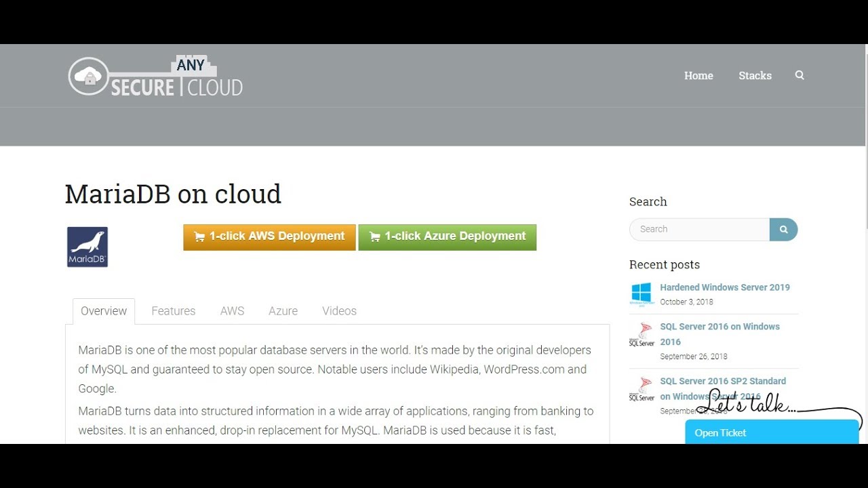Open the header search magnifier icon
The image size is (868, 488).
pyautogui.click(x=800, y=75)
